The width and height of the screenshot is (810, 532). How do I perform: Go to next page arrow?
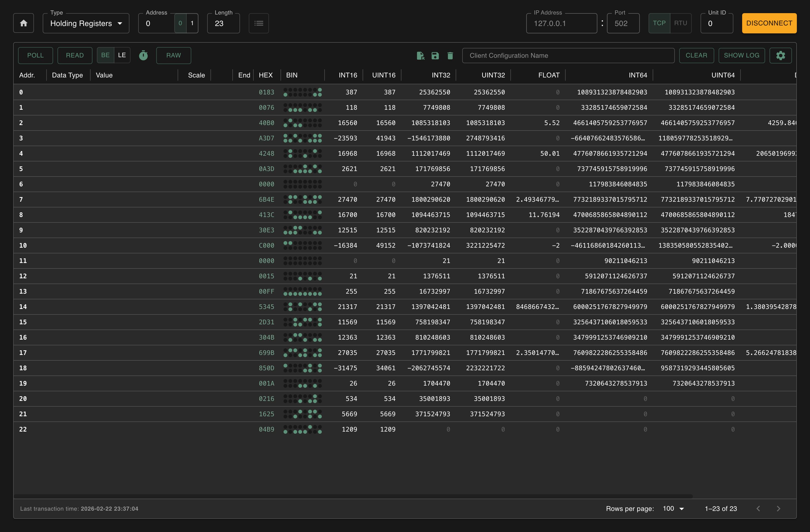778,508
